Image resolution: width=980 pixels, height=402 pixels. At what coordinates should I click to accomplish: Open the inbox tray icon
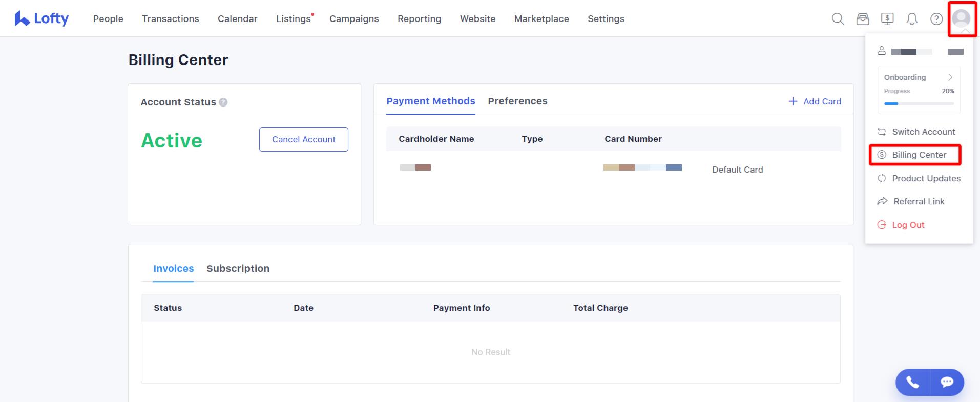pos(863,19)
